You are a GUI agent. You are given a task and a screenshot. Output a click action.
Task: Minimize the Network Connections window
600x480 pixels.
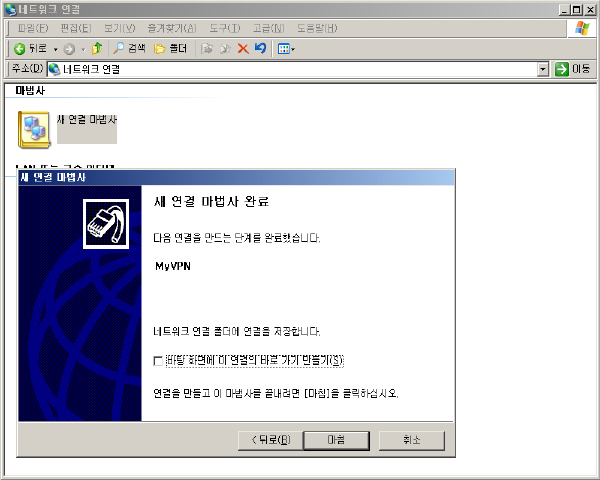[564, 10]
